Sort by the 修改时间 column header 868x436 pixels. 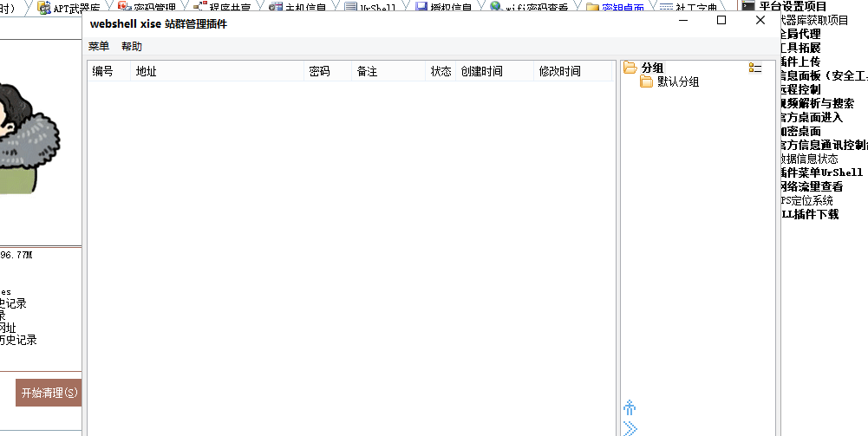point(572,71)
